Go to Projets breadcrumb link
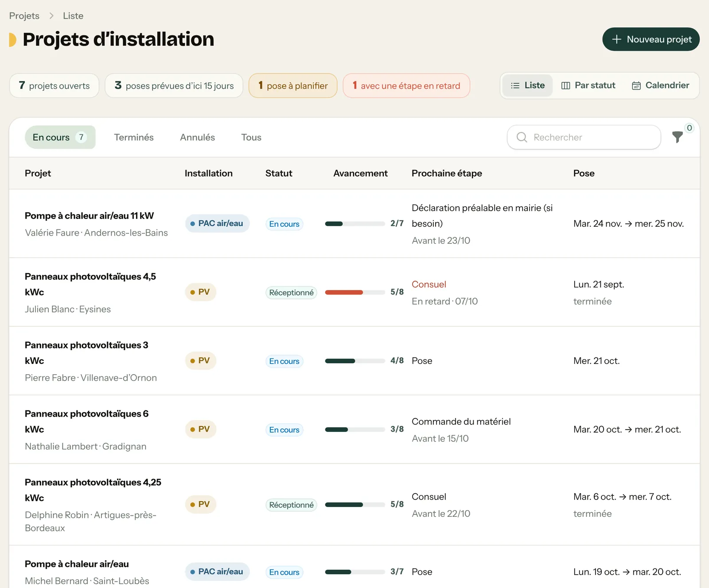 coord(24,16)
